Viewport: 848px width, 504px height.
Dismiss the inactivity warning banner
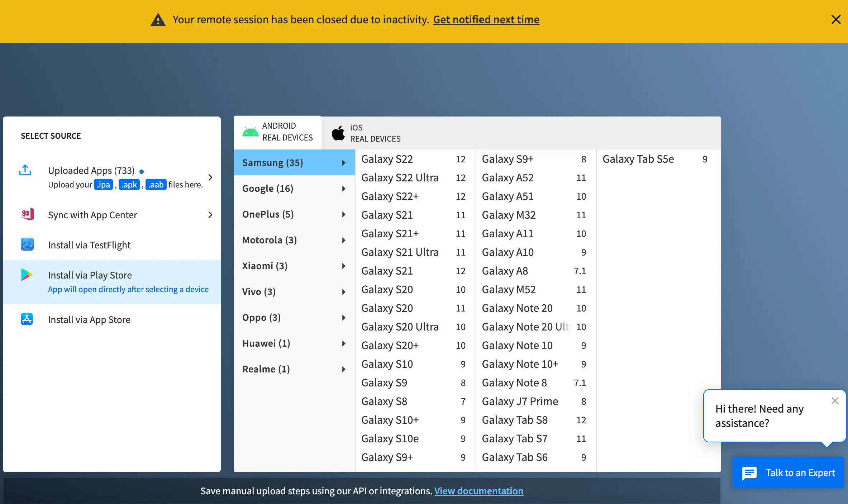click(x=836, y=19)
